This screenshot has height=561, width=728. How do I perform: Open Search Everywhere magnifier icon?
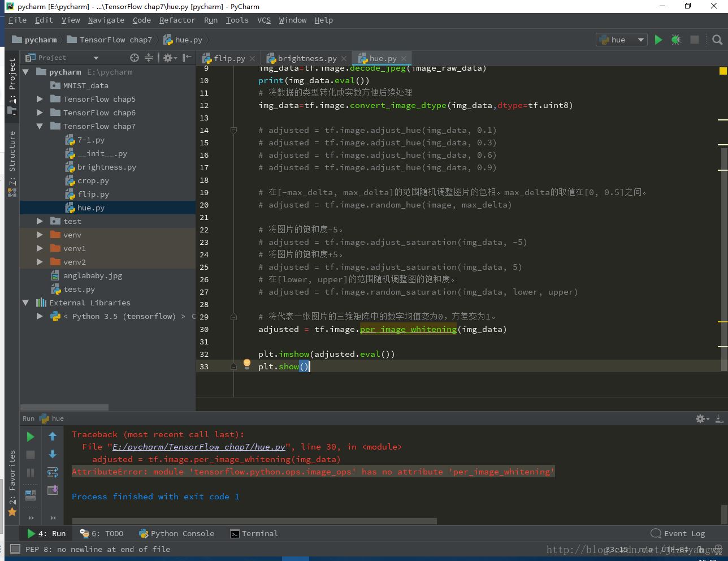coord(717,40)
